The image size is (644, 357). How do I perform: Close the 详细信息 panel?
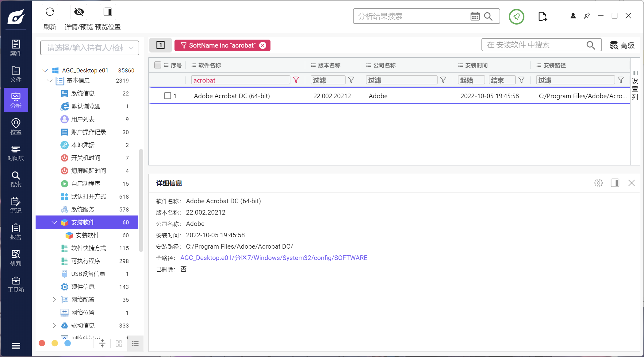(x=631, y=183)
